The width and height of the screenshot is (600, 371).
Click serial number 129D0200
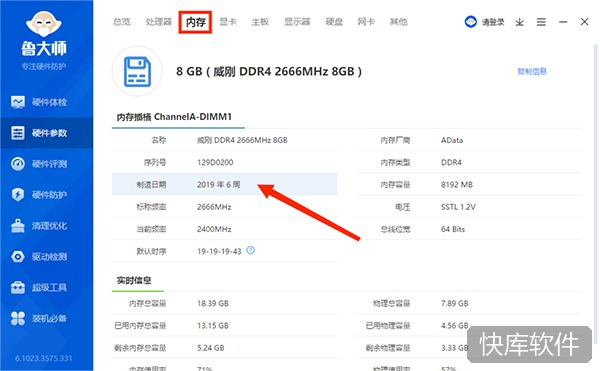215,162
